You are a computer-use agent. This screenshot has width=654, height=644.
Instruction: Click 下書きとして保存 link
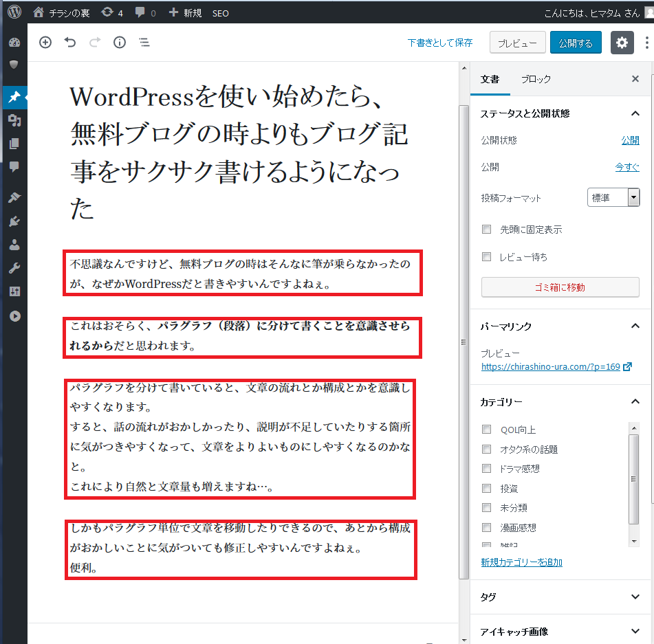[x=440, y=43]
